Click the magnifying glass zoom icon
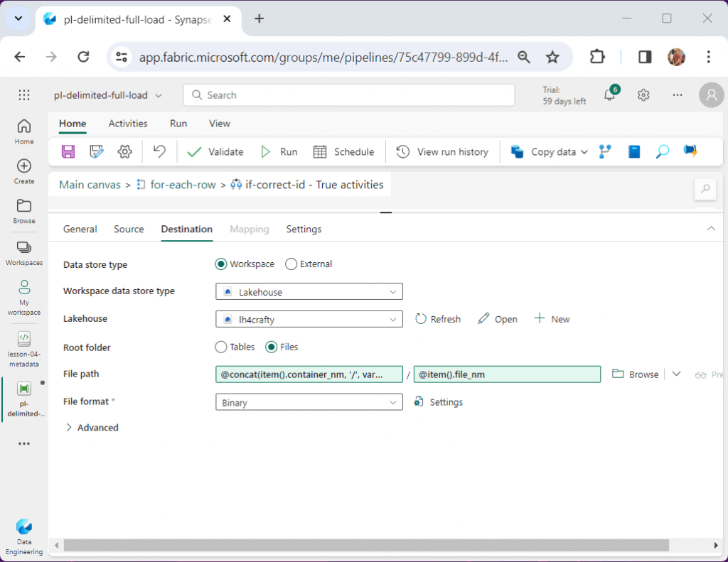The image size is (728, 562). [x=662, y=151]
